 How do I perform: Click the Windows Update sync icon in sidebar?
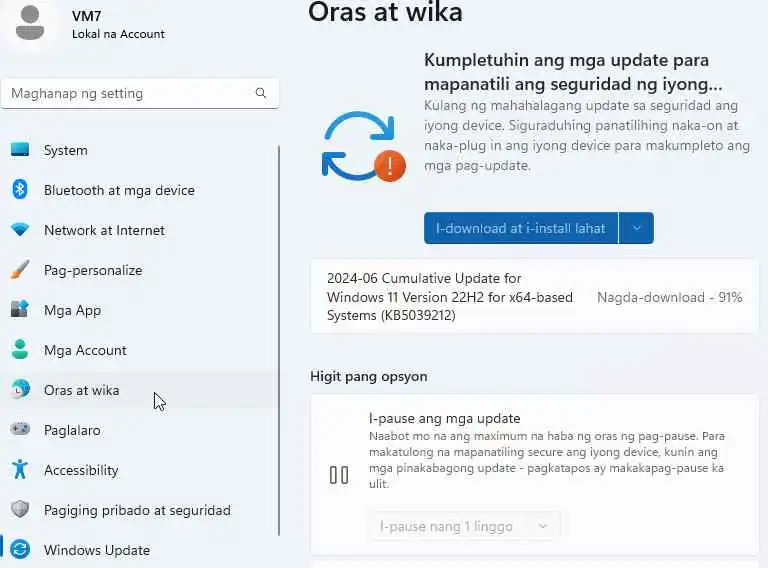pyautogui.click(x=20, y=549)
